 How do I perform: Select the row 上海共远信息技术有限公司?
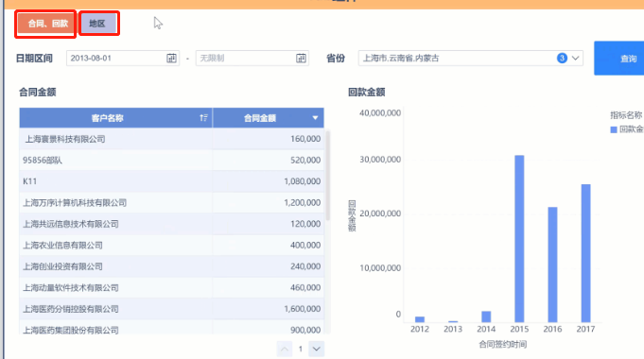[x=172, y=224]
